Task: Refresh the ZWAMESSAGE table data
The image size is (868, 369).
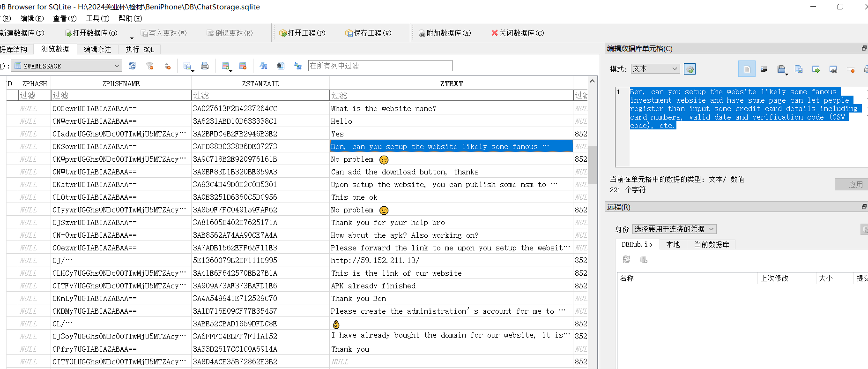Action: (132, 66)
